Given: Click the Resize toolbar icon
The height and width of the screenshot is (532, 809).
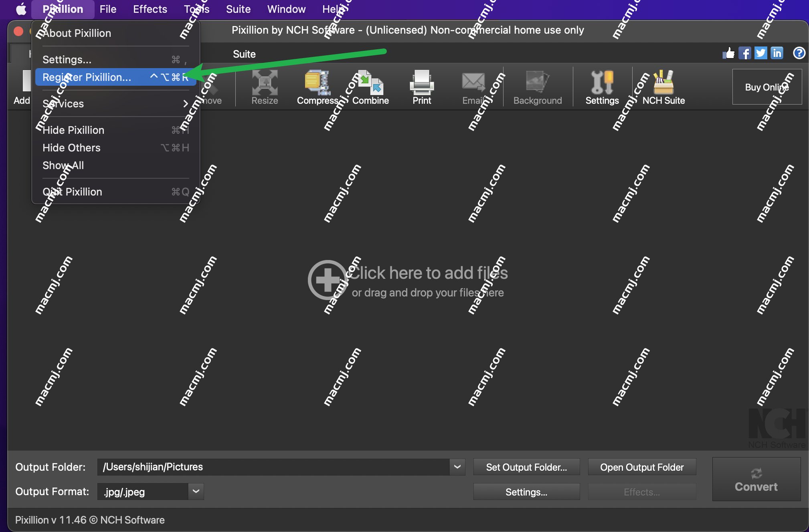Looking at the screenshot, I should (265, 87).
